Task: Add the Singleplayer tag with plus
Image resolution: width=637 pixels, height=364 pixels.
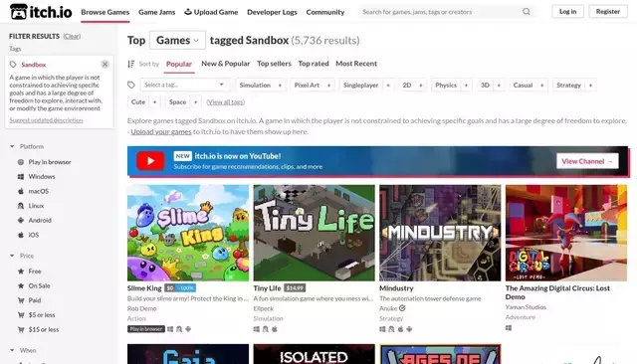Action: pyautogui.click(x=388, y=86)
